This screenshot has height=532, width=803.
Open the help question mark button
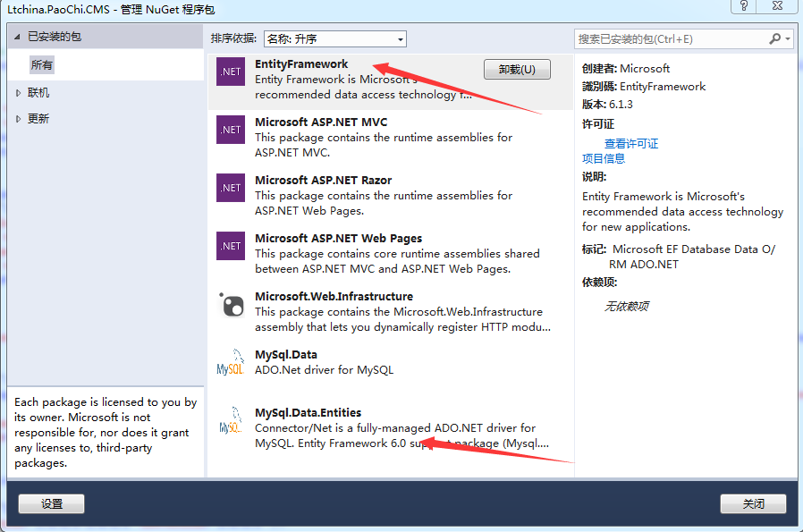tap(744, 5)
